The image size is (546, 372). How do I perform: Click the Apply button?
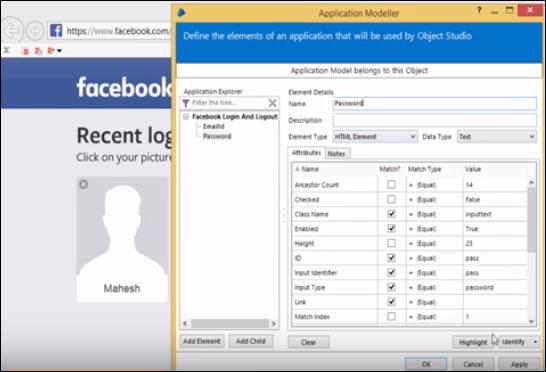520,364
